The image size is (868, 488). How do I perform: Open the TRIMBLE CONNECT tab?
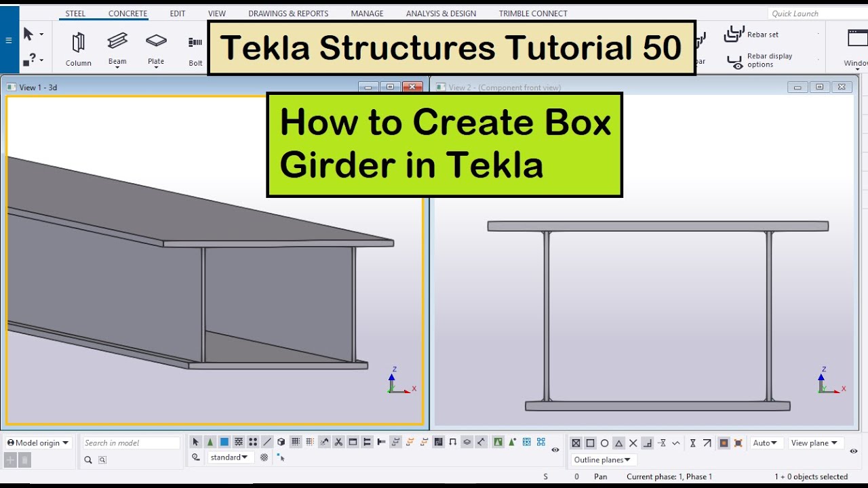[x=533, y=14]
